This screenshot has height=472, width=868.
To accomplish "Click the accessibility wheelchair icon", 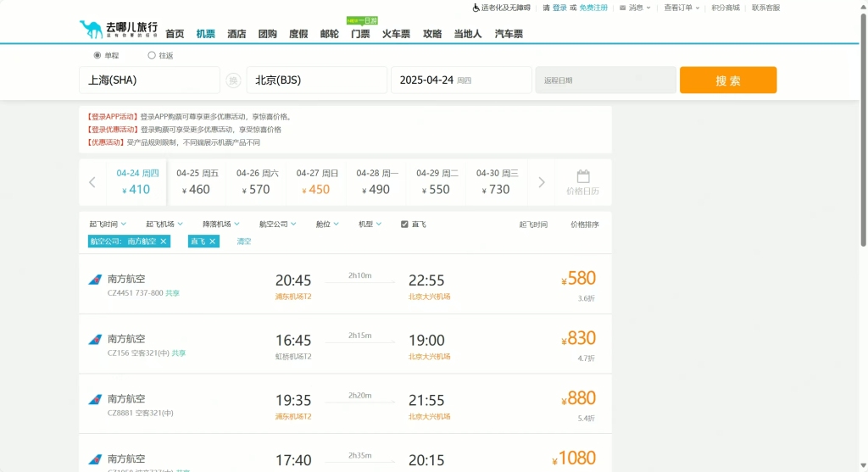I will 476,8.
